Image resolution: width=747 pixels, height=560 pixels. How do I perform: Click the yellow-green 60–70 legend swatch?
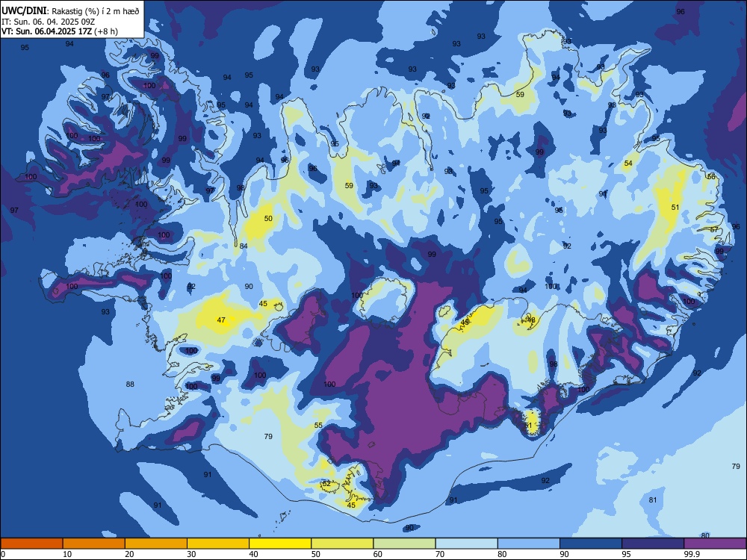[x=404, y=544]
